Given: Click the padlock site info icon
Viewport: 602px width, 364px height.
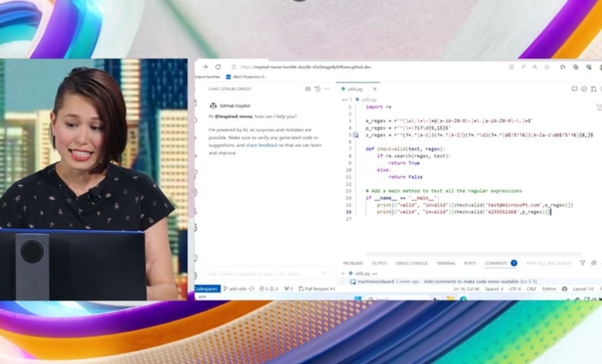Looking at the screenshot, I should [x=233, y=67].
